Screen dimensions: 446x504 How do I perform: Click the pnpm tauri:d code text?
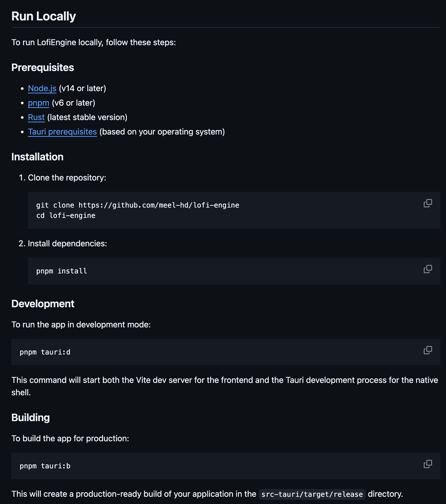(45, 352)
